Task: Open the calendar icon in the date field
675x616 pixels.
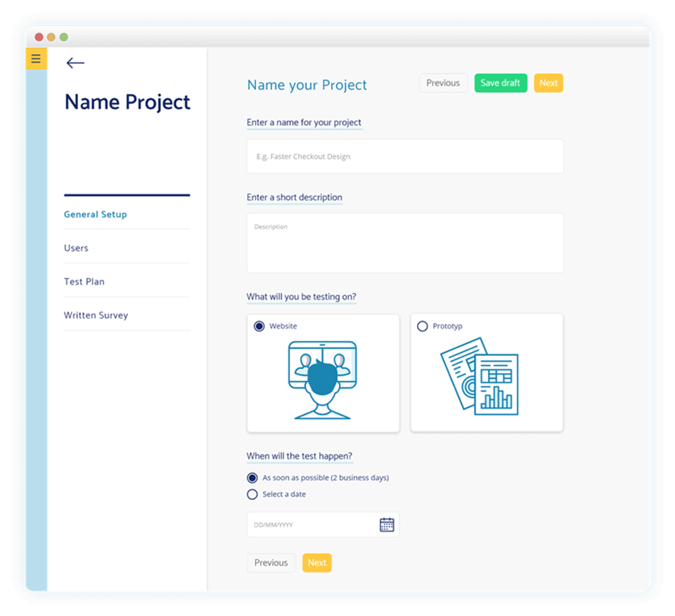Action: click(x=386, y=524)
